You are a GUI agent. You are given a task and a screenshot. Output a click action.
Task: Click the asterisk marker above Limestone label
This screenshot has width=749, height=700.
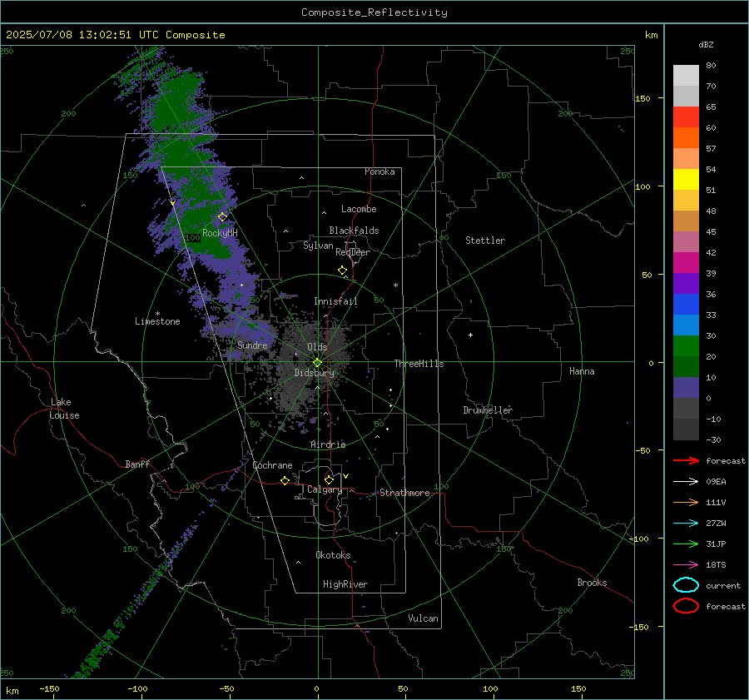pyautogui.click(x=157, y=314)
